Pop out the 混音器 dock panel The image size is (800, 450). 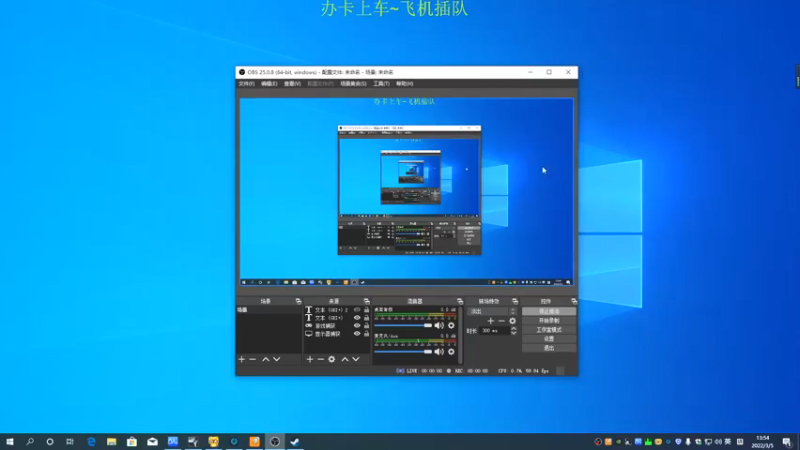point(460,301)
